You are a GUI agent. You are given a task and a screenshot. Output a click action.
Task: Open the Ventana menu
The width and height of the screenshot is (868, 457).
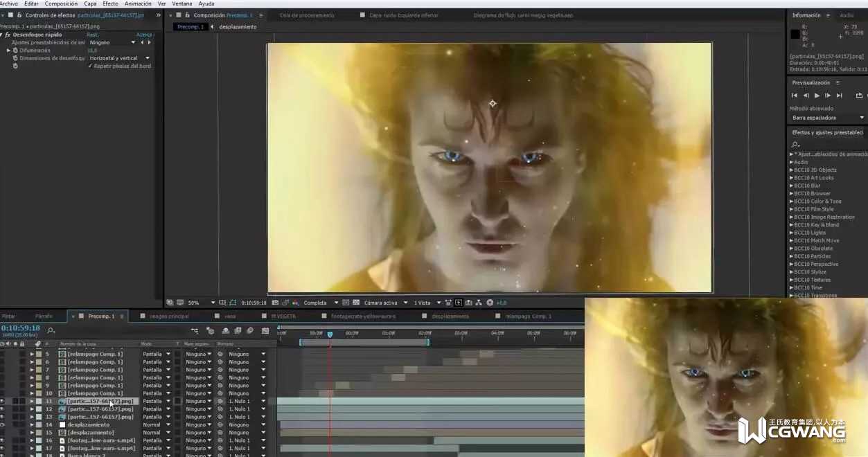click(x=182, y=3)
